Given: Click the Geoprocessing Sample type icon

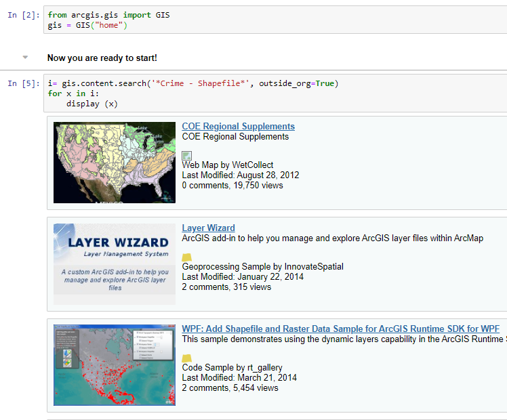Looking at the screenshot, I should 186,257.
